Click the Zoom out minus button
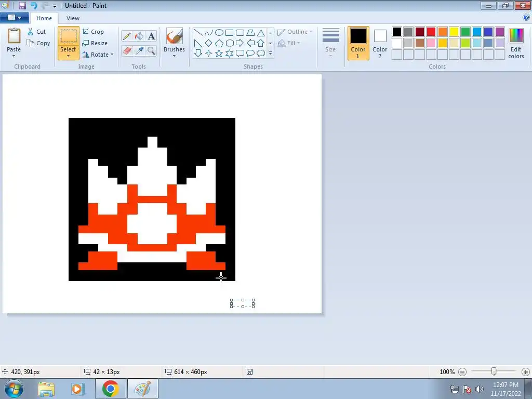532x399 pixels. tap(462, 372)
